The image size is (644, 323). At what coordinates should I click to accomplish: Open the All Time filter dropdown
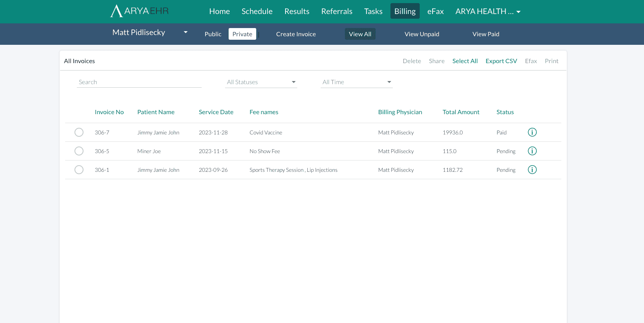[357, 82]
